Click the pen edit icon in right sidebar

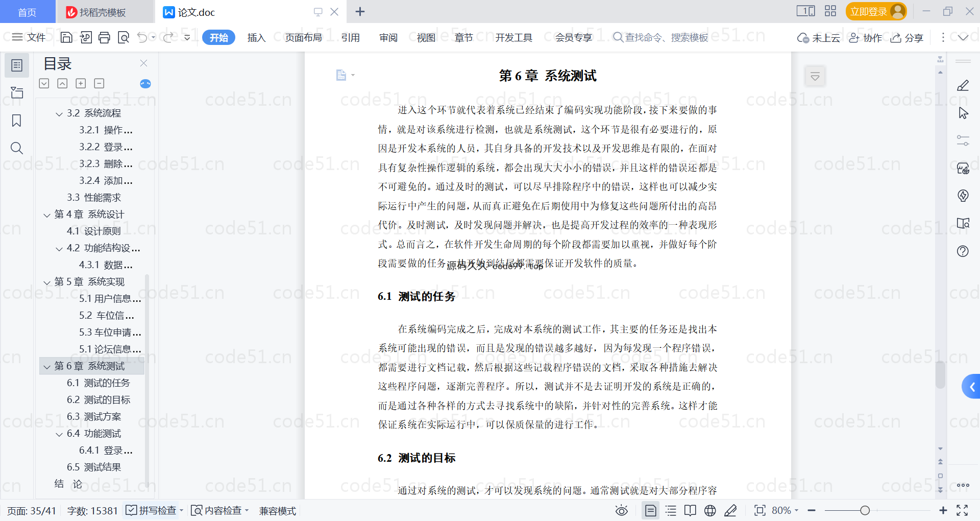tap(963, 86)
